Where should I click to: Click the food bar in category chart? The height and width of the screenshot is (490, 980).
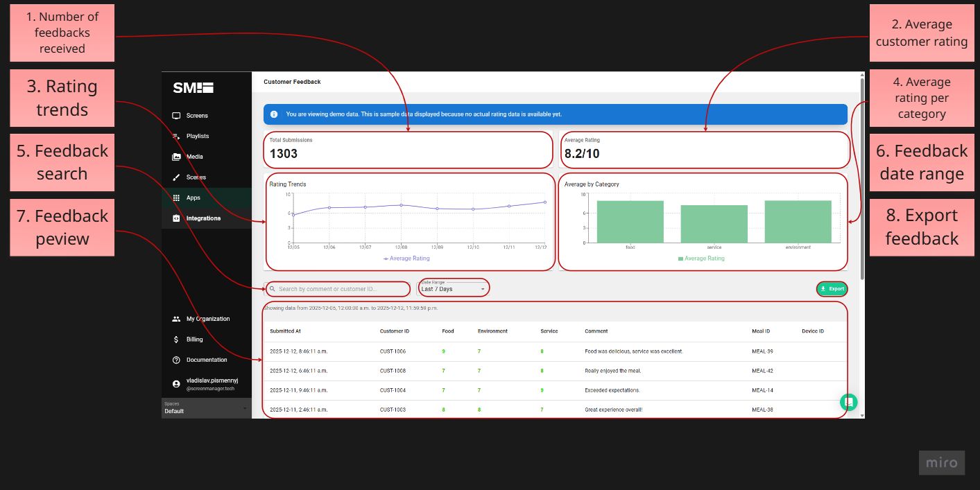(x=630, y=222)
